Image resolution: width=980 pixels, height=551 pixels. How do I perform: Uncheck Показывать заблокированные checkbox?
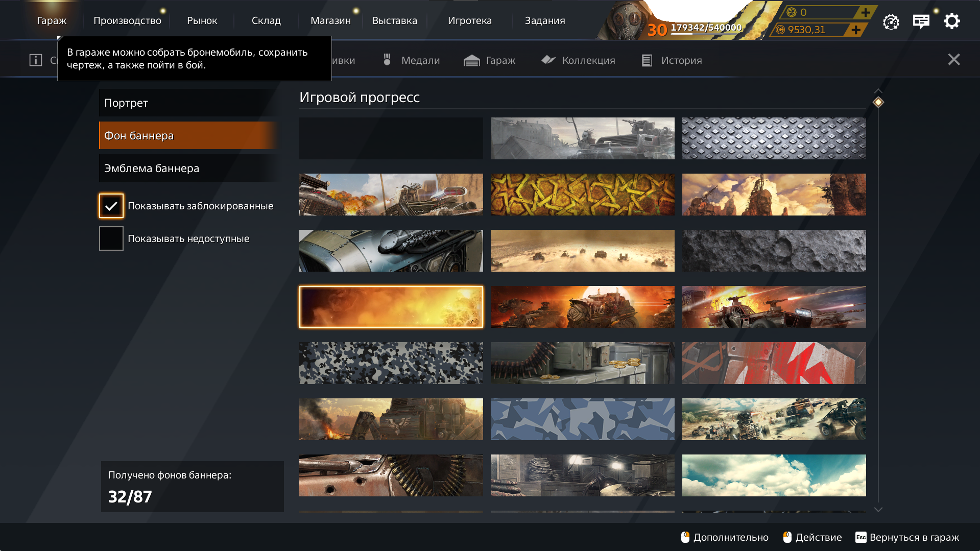[111, 206]
